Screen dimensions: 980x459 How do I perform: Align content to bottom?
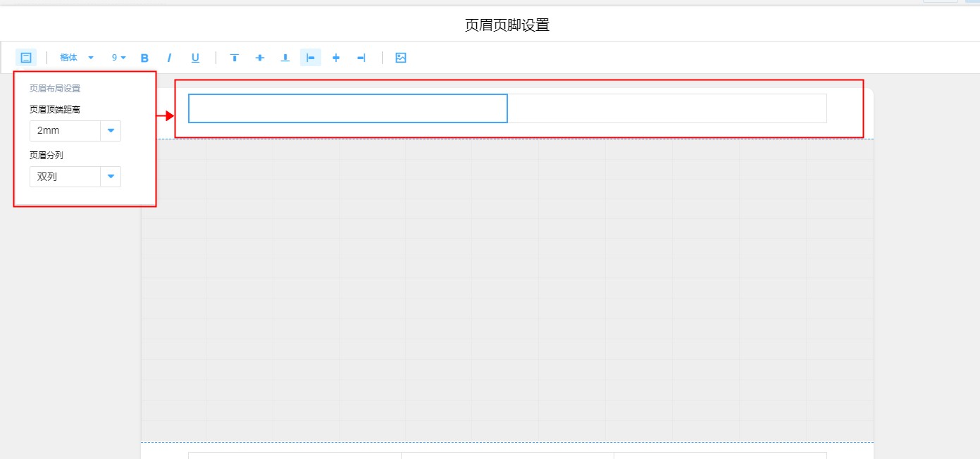point(285,58)
